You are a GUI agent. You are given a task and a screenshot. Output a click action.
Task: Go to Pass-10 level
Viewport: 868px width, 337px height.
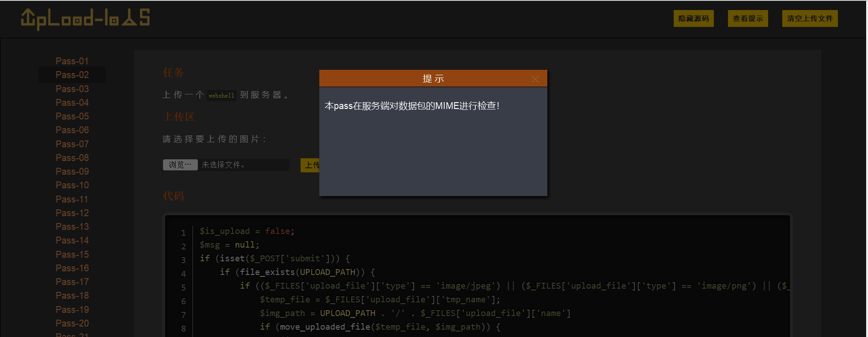coord(72,185)
